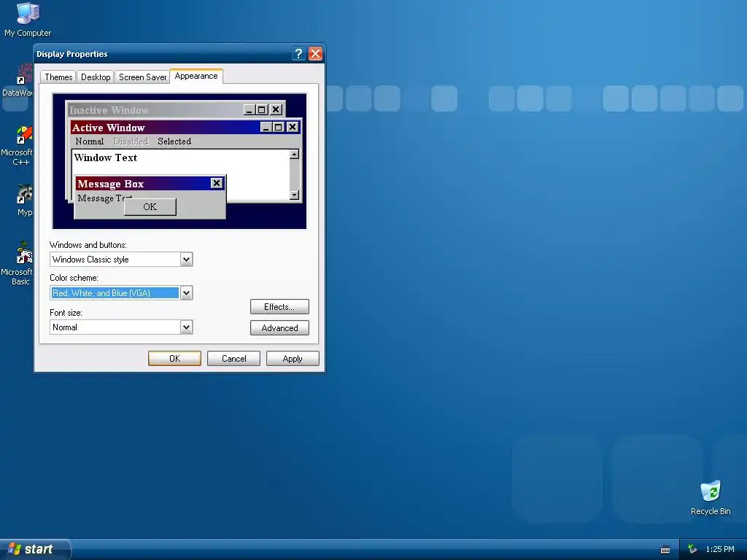Expand the Color scheme dropdown arrow
This screenshot has height=560, width=747.
(x=186, y=293)
